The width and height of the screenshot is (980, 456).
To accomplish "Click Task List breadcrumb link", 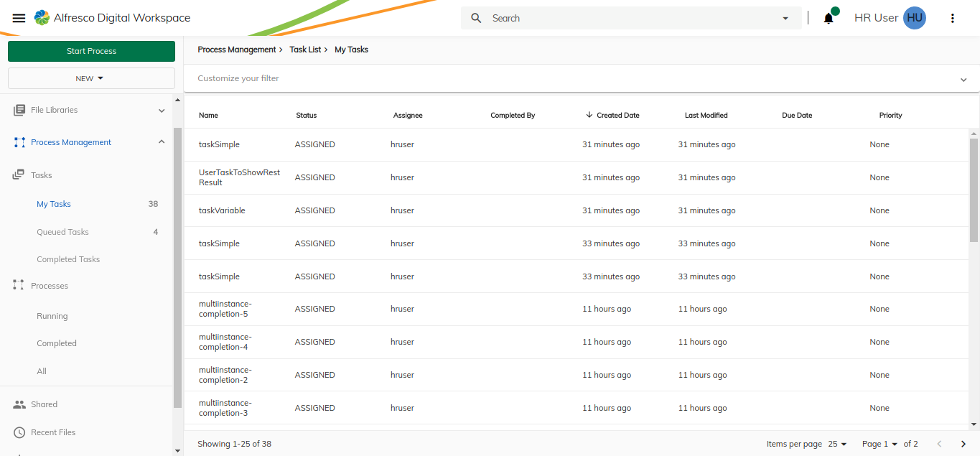I will point(305,50).
